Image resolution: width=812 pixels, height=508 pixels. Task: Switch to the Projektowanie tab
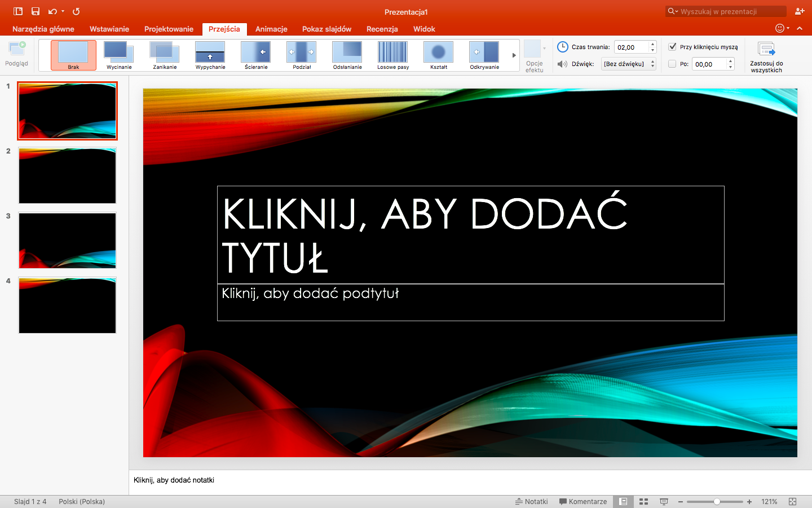click(169, 29)
